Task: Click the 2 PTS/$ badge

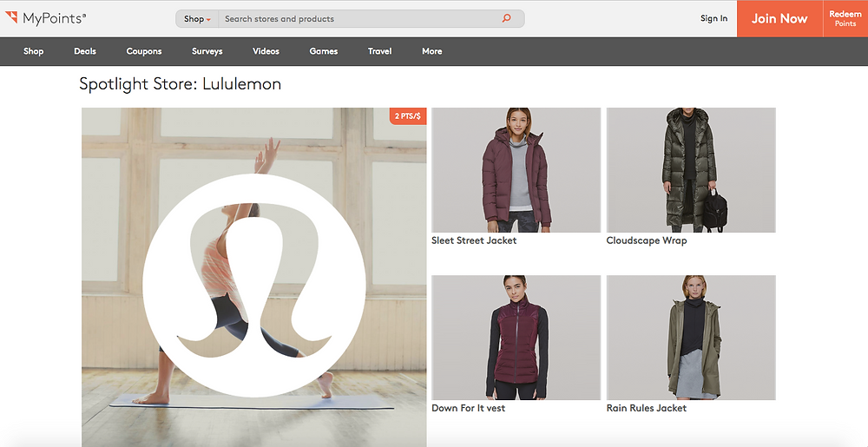Action: (407, 116)
